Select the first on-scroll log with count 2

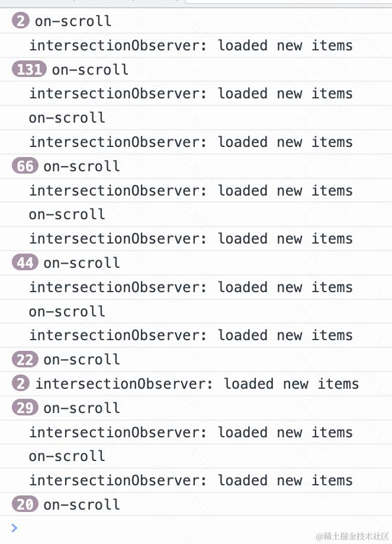click(x=196, y=21)
